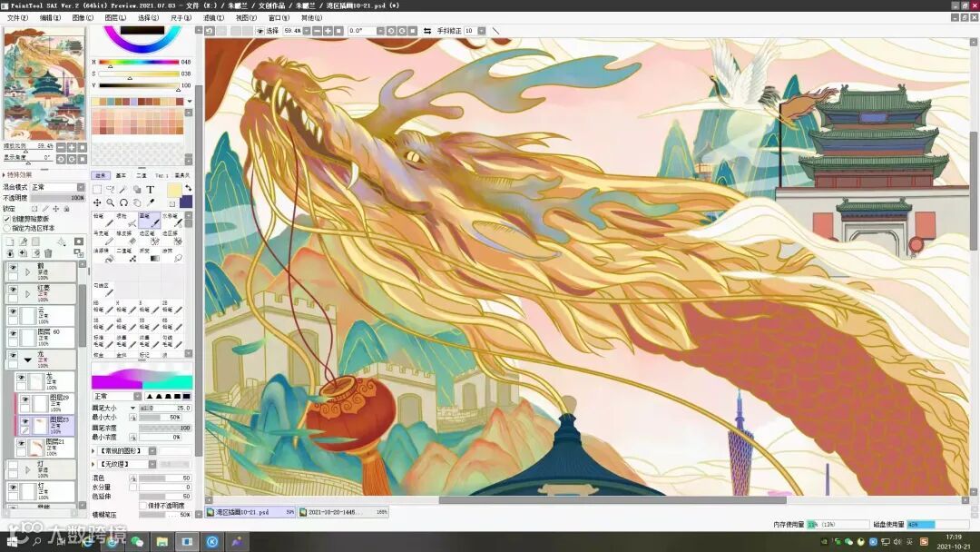Uncheck 创建剪贴蒙版 clipping mask checkbox

(7, 219)
